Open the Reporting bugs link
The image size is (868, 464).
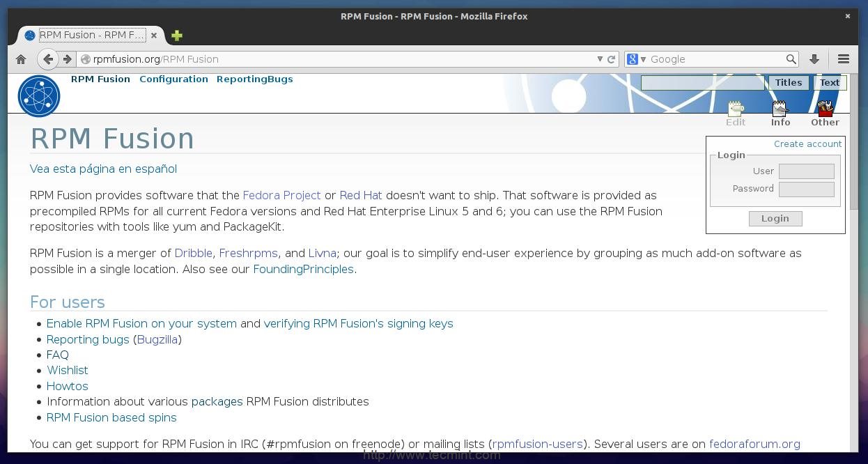pyautogui.click(x=88, y=339)
